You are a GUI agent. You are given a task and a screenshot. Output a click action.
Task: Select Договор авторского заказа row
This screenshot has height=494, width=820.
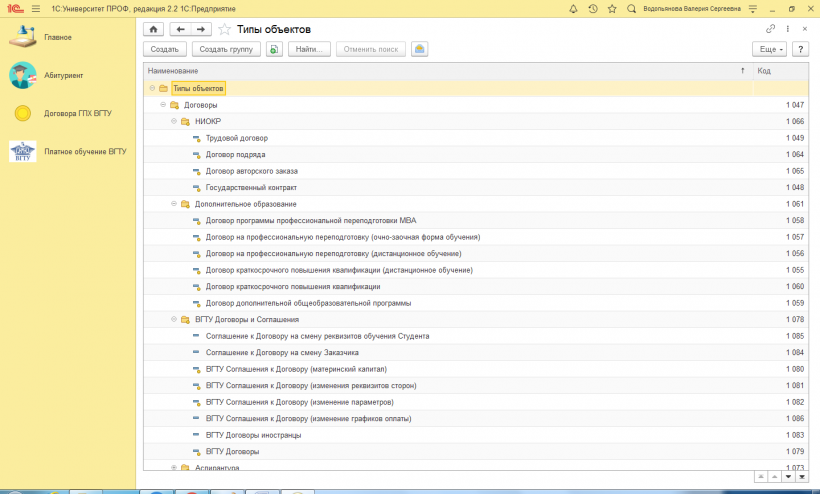(476, 171)
